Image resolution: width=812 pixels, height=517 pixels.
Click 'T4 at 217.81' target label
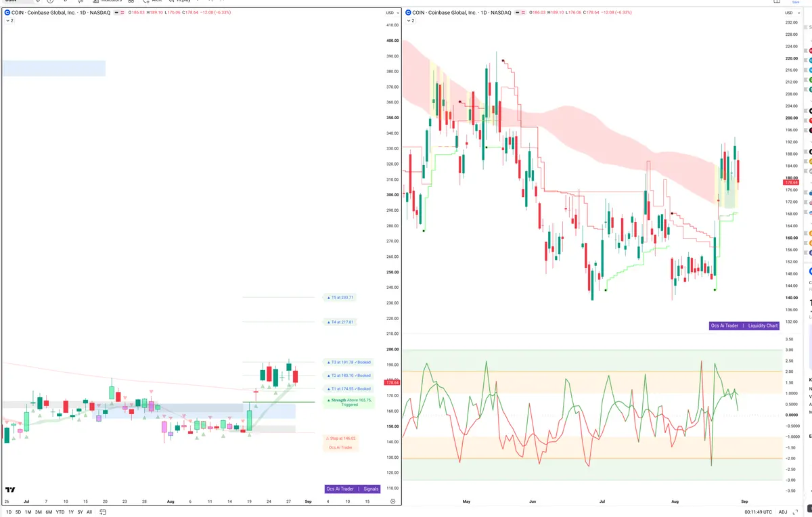[x=340, y=322]
